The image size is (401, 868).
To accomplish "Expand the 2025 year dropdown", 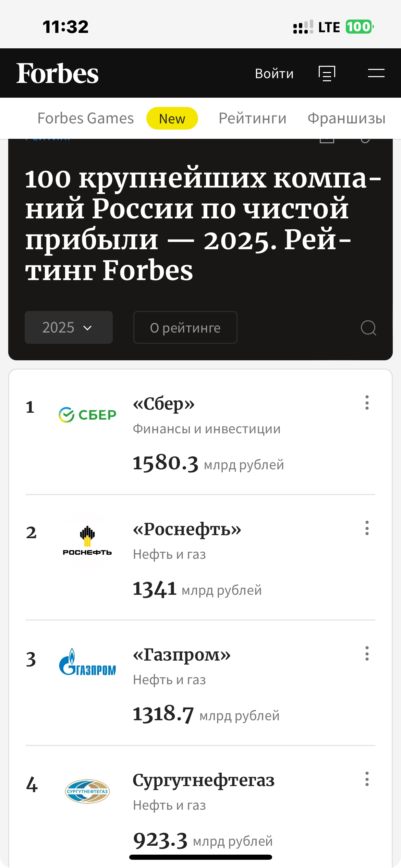I will pos(69,327).
